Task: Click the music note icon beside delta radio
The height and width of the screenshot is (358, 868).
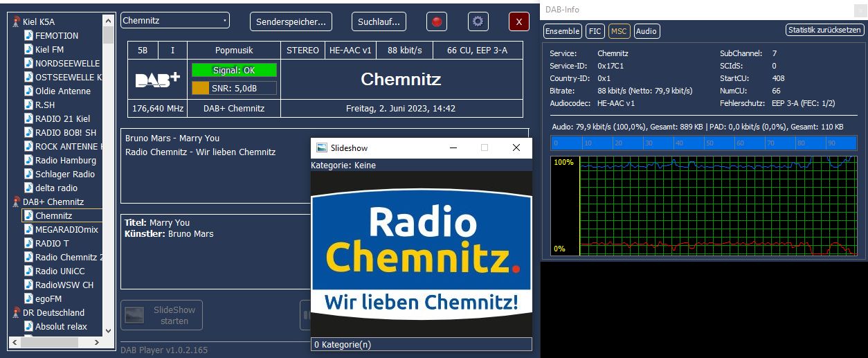Action: (28, 188)
